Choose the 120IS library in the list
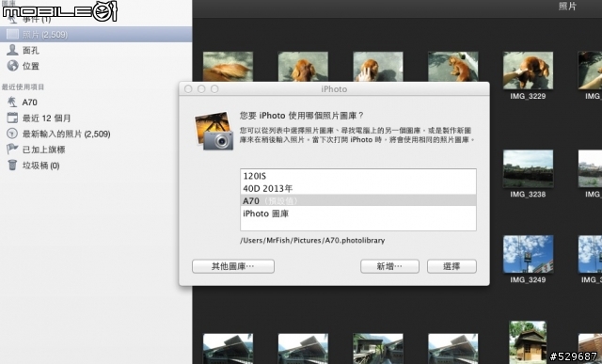The width and height of the screenshot is (602, 364). (x=358, y=176)
